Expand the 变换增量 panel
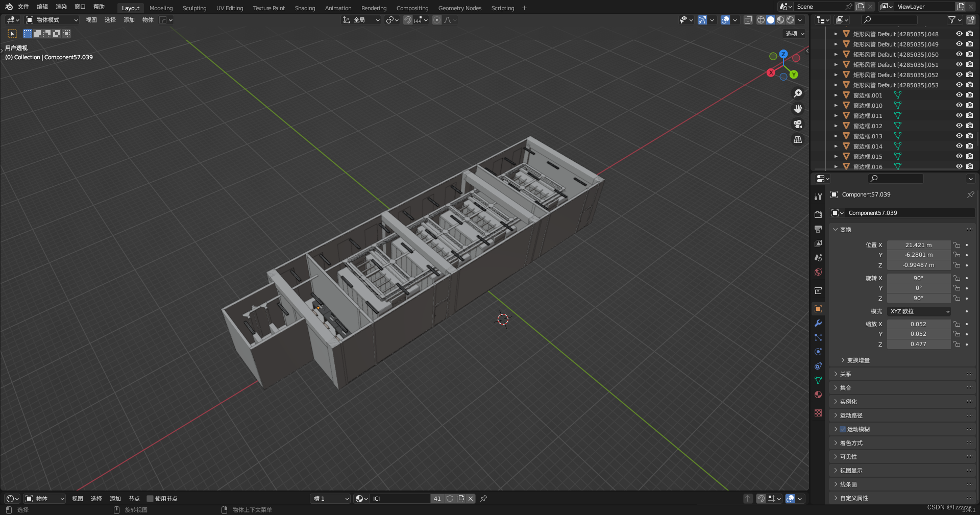The image size is (980, 515). coord(857,360)
